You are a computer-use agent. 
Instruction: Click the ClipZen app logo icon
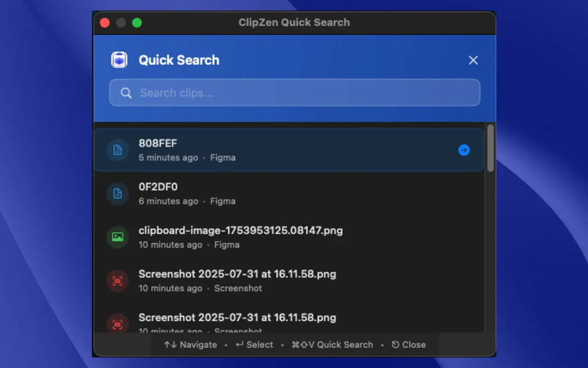pyautogui.click(x=119, y=60)
